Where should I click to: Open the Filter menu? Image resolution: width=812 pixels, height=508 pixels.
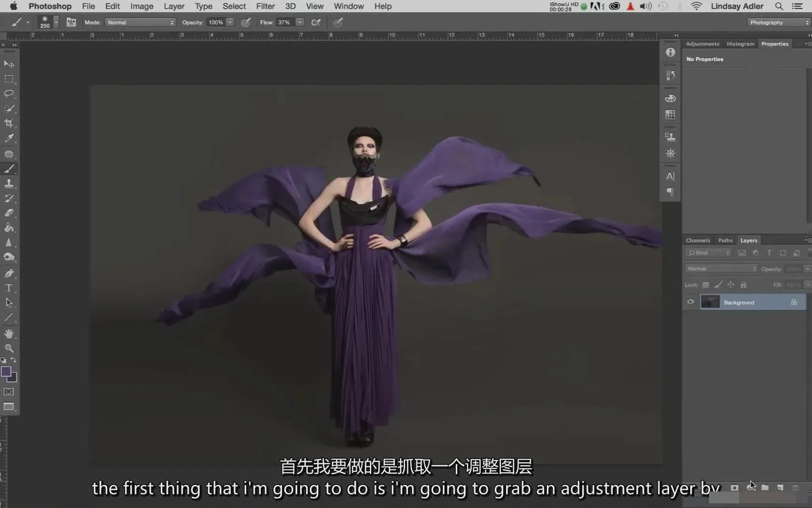coord(265,6)
